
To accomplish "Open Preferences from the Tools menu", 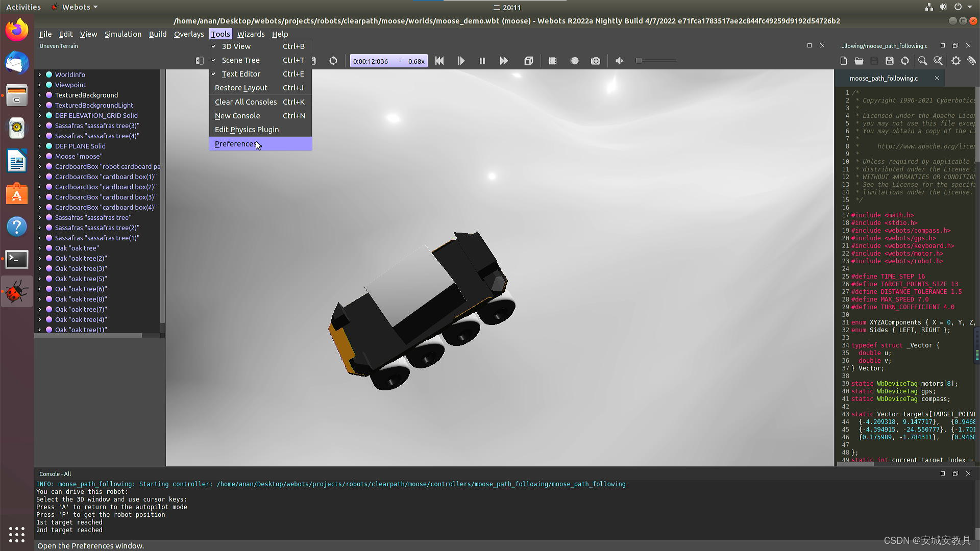I will pyautogui.click(x=260, y=144).
